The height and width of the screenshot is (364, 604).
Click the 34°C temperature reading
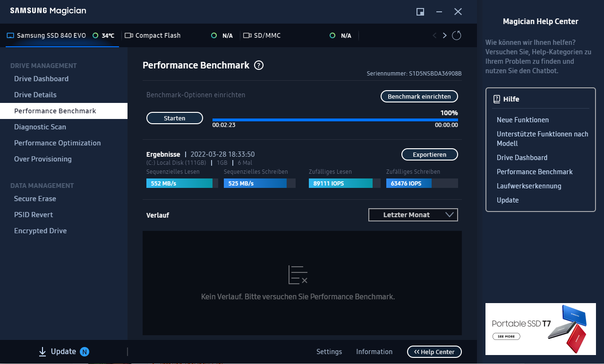[108, 35]
